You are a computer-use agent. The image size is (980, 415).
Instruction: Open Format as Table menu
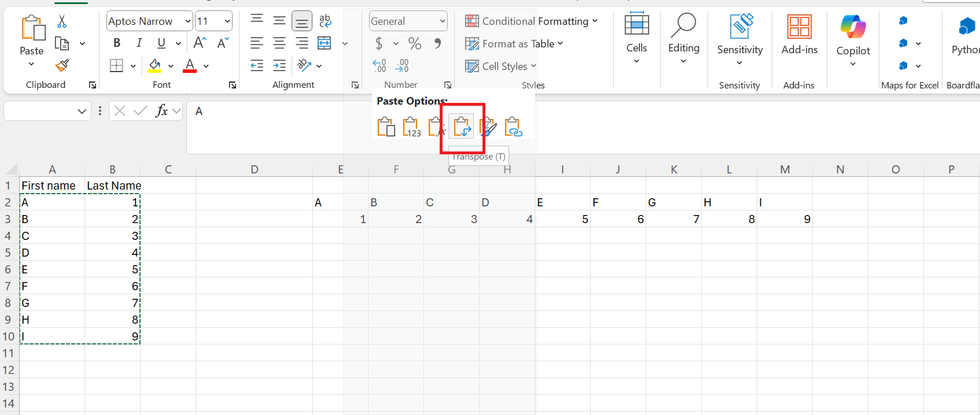point(514,44)
